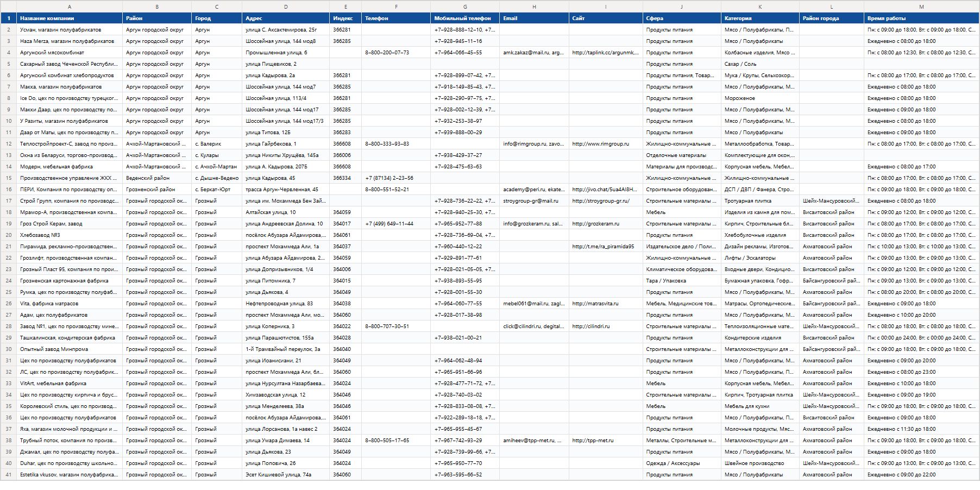980x490 pixels.
Task: Click "Опытный завод Минпрома" cell
Action: point(70,349)
